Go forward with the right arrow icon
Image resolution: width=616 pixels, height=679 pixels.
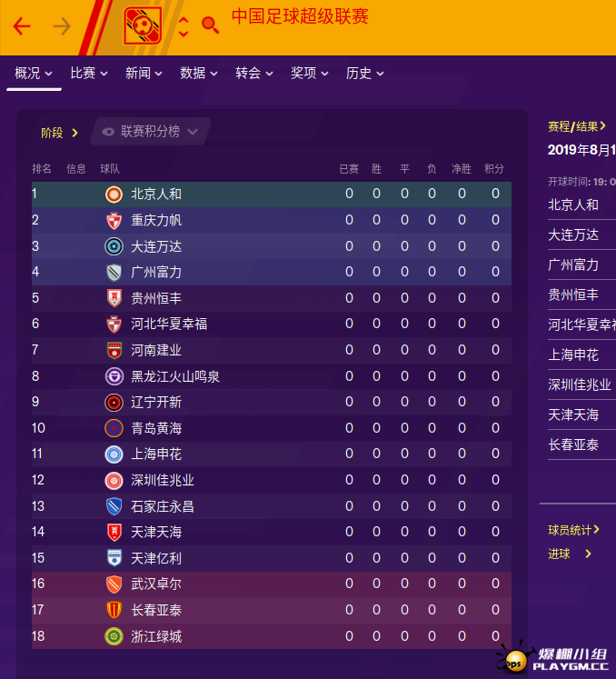(x=62, y=26)
